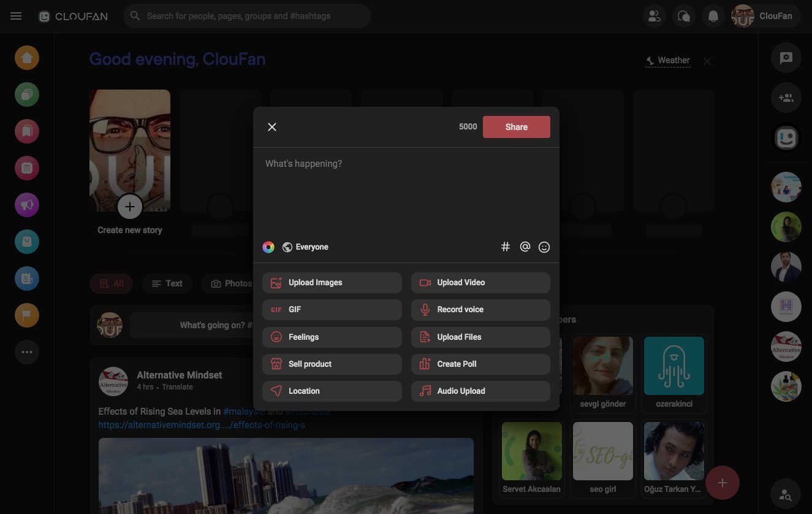Open Oğuz Tarkan member card
The height and width of the screenshot is (514, 812).
[x=674, y=459]
